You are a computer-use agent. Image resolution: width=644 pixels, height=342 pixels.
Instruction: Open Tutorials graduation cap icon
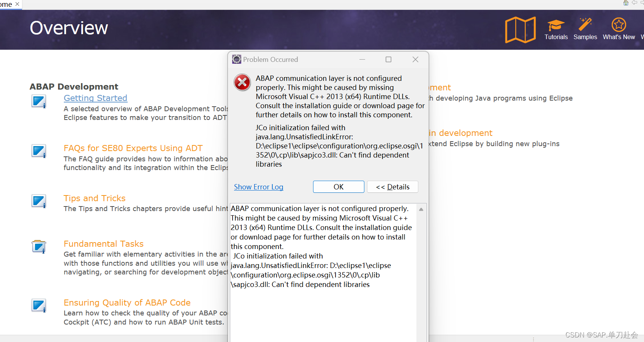point(556,25)
